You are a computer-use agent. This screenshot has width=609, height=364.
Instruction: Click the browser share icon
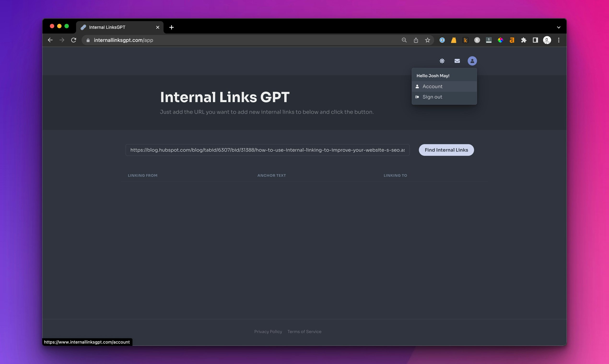pyautogui.click(x=416, y=40)
